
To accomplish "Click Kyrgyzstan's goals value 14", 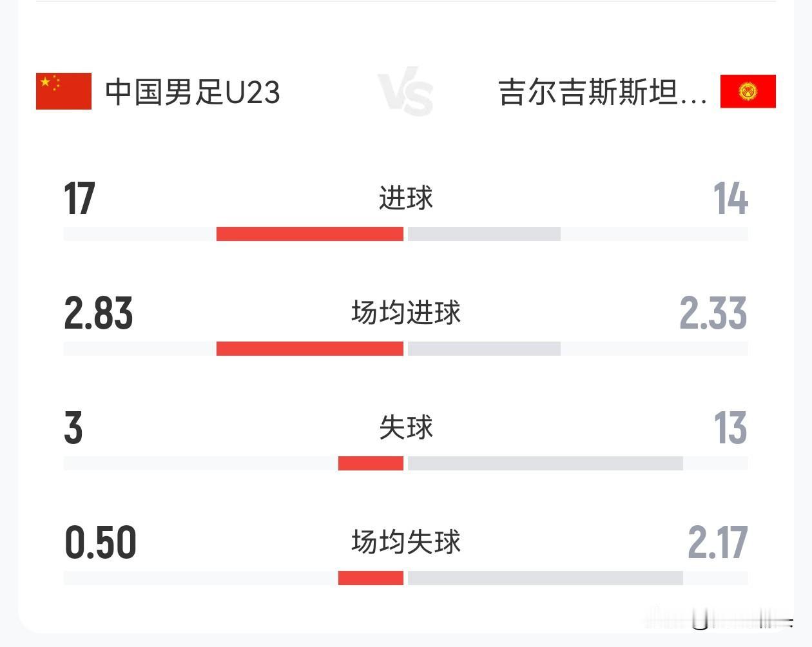I will click(x=730, y=198).
